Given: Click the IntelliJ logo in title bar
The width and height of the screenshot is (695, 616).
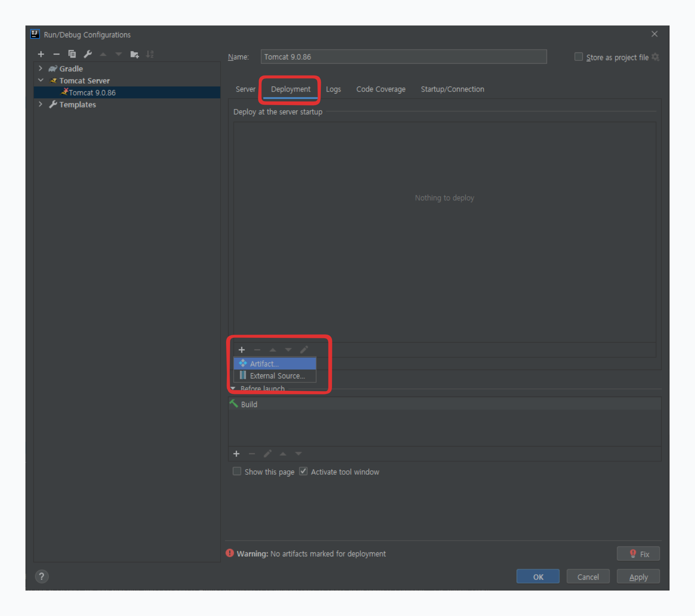Looking at the screenshot, I should [x=35, y=34].
